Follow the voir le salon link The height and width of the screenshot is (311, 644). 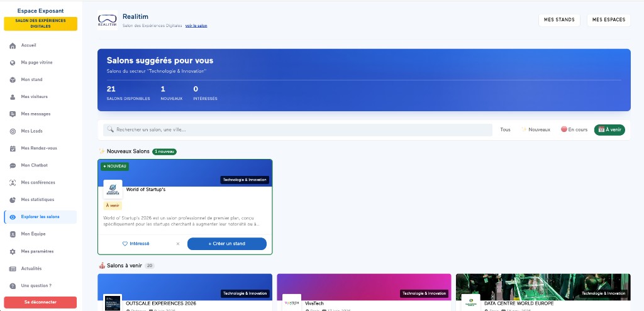(196, 26)
